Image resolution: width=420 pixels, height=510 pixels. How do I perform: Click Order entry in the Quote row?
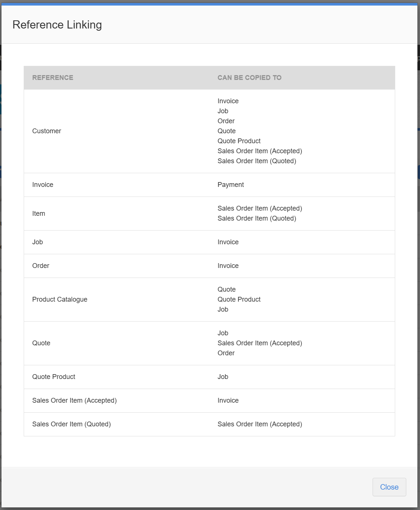point(226,353)
